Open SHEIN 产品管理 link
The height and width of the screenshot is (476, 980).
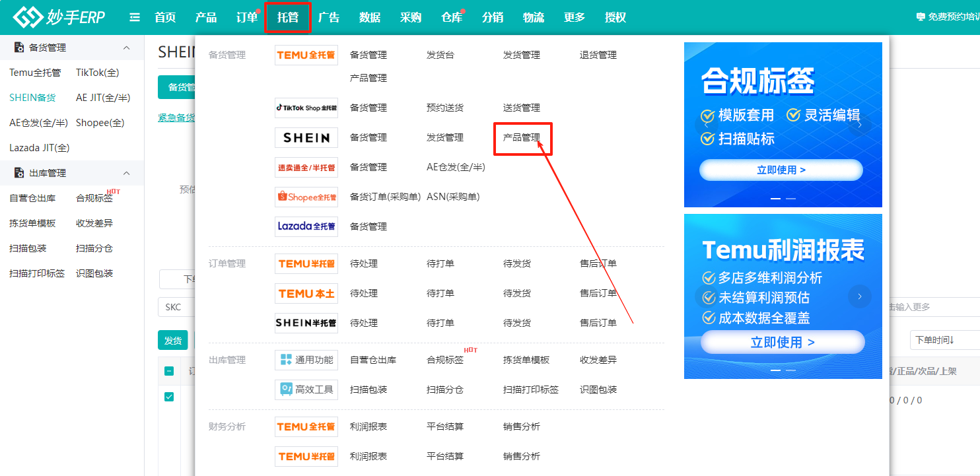522,137
